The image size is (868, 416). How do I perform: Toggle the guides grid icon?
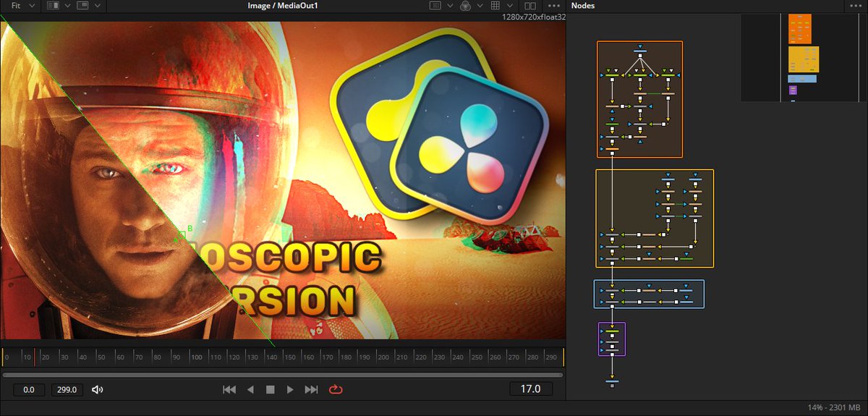(495, 6)
